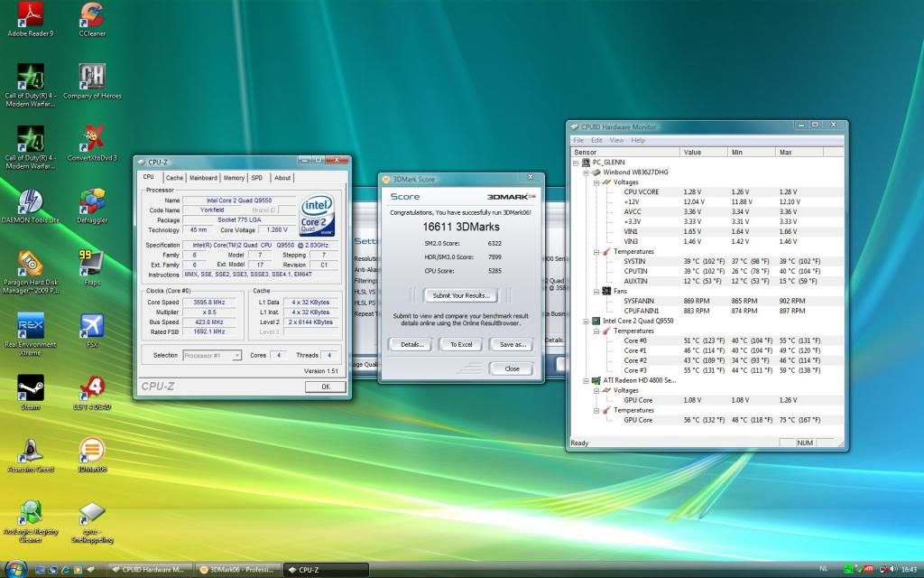Click the Bus Speed value 423.0 MHz
Viewport: 924px width, 578px height.
point(209,322)
